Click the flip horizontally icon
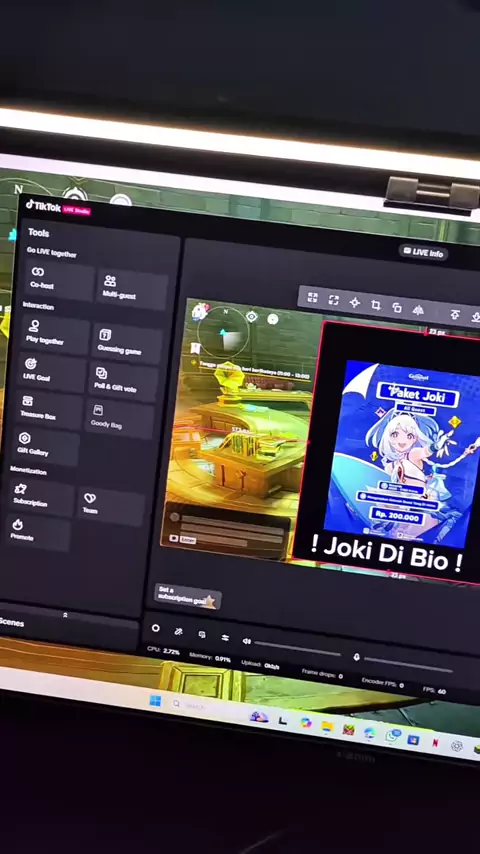The height and width of the screenshot is (854, 480). pyautogui.click(x=418, y=310)
